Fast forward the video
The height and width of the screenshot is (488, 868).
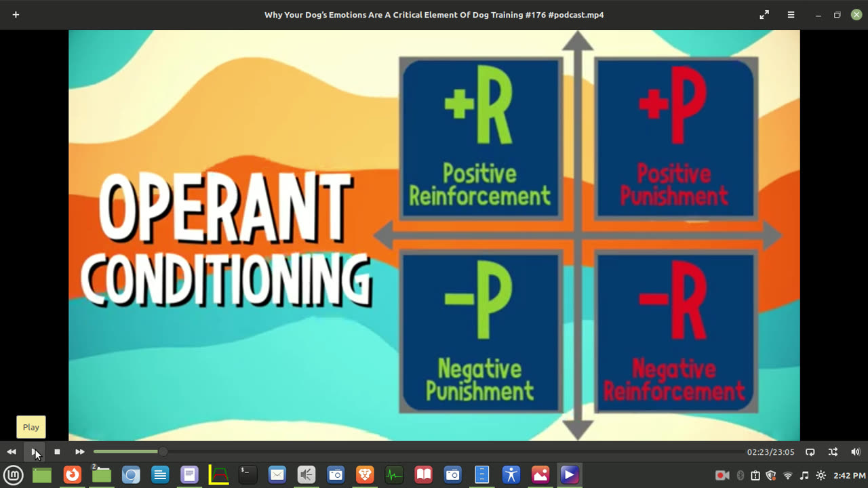pyautogui.click(x=80, y=451)
